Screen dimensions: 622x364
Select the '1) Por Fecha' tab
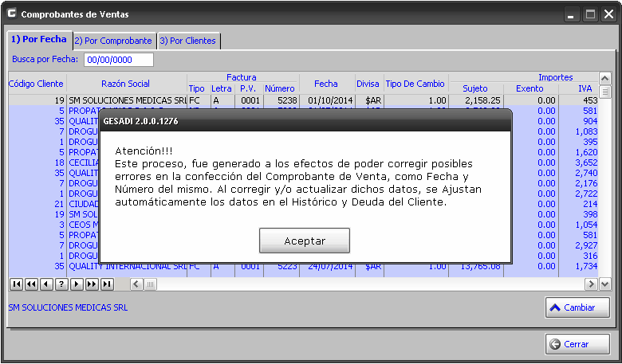coord(39,39)
